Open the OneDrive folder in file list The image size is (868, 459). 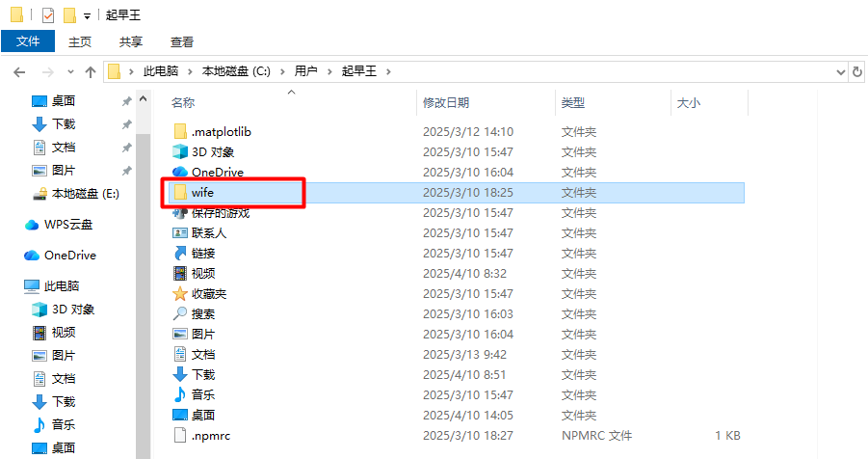(x=217, y=172)
